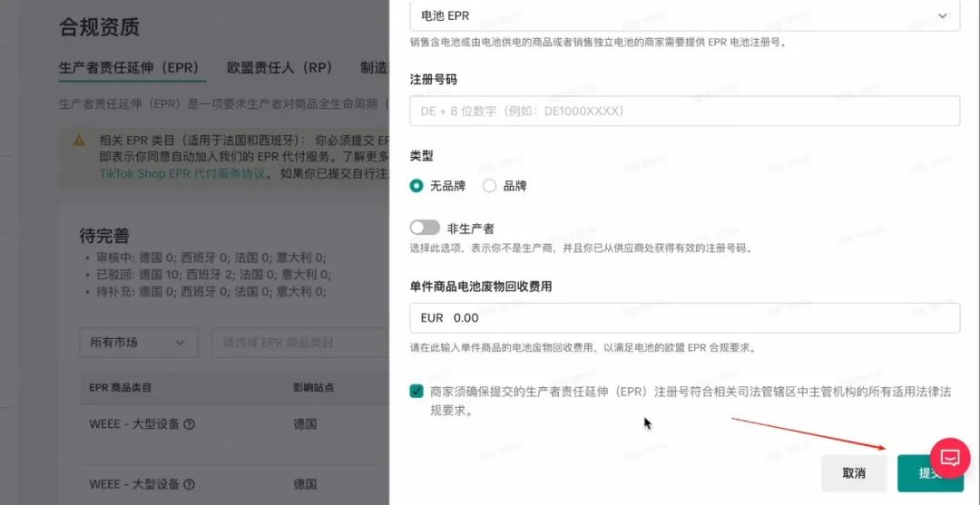Click help icon beside first WEEE - 大型设备
The image size is (980, 505).
(190, 424)
